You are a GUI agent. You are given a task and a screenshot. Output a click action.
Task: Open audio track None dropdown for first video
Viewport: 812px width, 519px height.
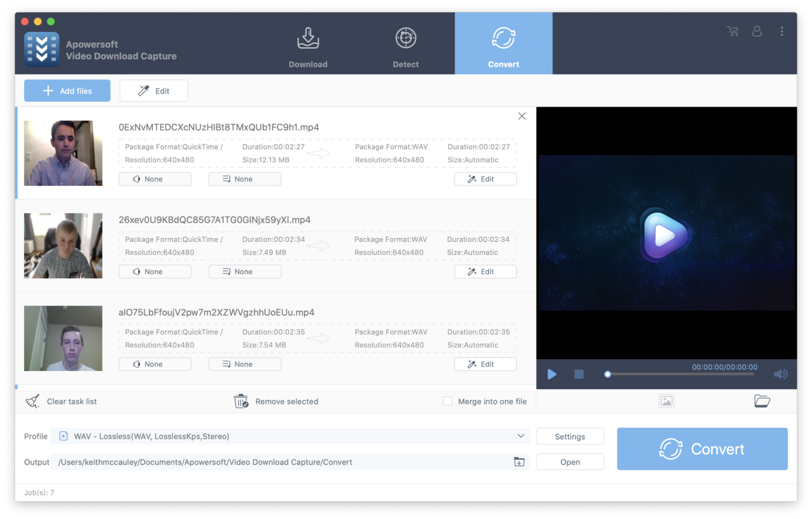click(155, 179)
